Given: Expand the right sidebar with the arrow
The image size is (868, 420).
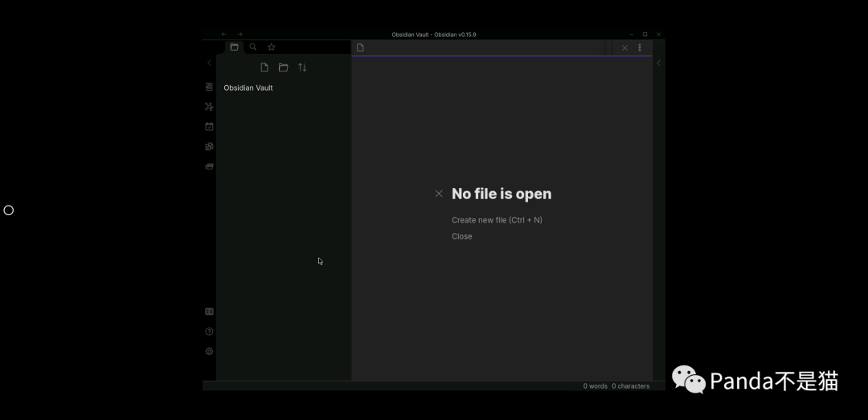Looking at the screenshot, I should 659,63.
